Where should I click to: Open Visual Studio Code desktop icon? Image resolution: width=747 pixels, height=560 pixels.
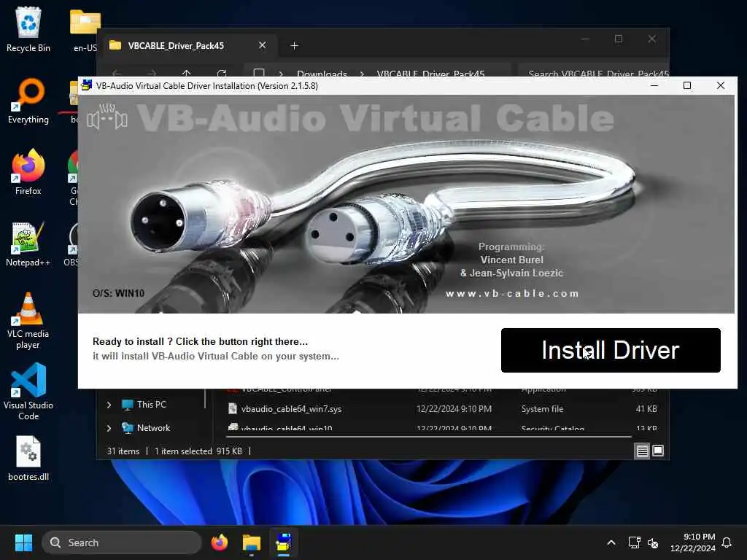pyautogui.click(x=28, y=392)
